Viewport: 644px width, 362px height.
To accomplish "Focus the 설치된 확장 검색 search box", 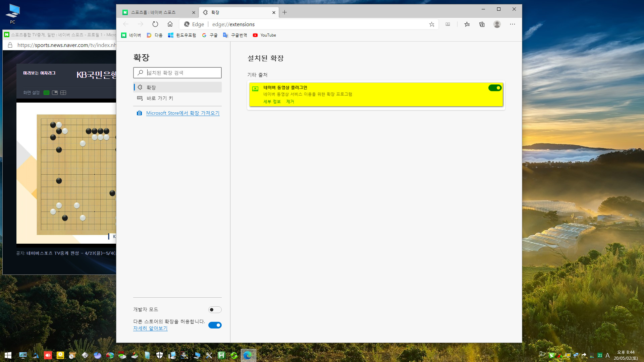I will 177,73.
